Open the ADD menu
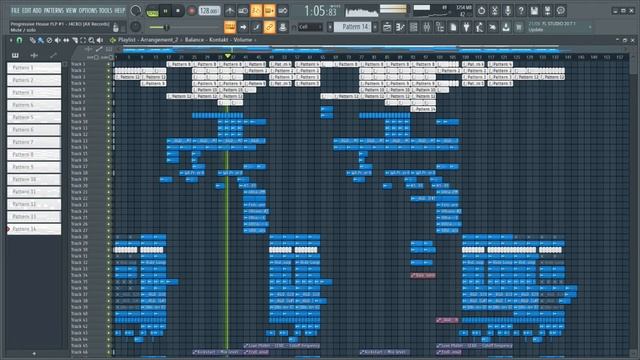640x360 pixels. click(37, 10)
